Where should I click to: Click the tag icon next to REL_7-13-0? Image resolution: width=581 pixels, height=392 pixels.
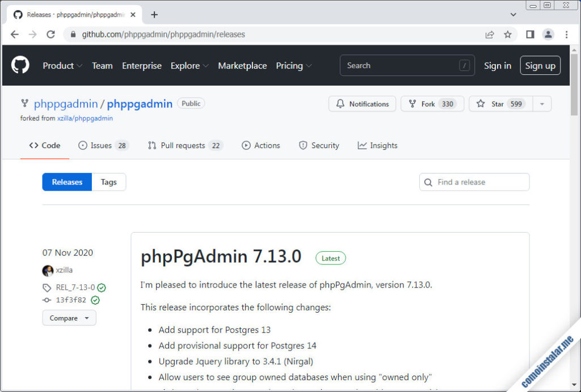click(47, 288)
